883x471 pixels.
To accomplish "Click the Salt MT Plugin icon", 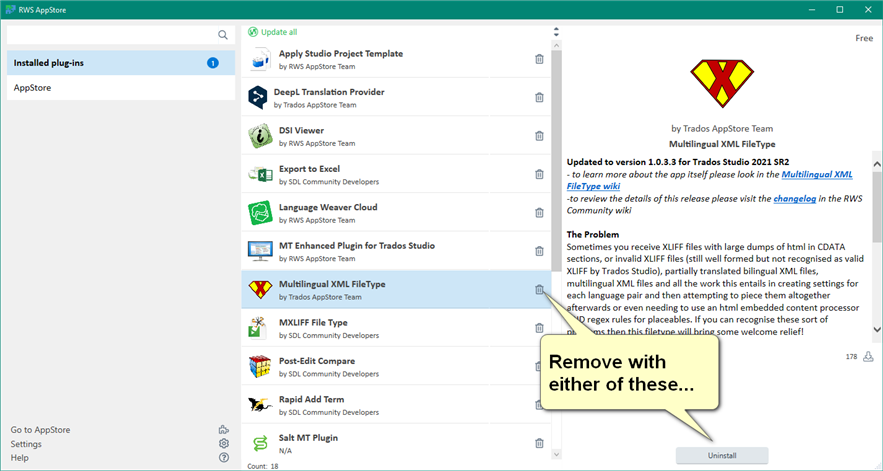I will tap(260, 443).
